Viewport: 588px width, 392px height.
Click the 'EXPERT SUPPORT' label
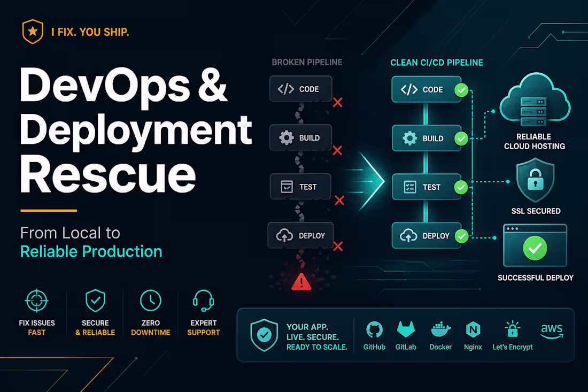[x=203, y=327]
